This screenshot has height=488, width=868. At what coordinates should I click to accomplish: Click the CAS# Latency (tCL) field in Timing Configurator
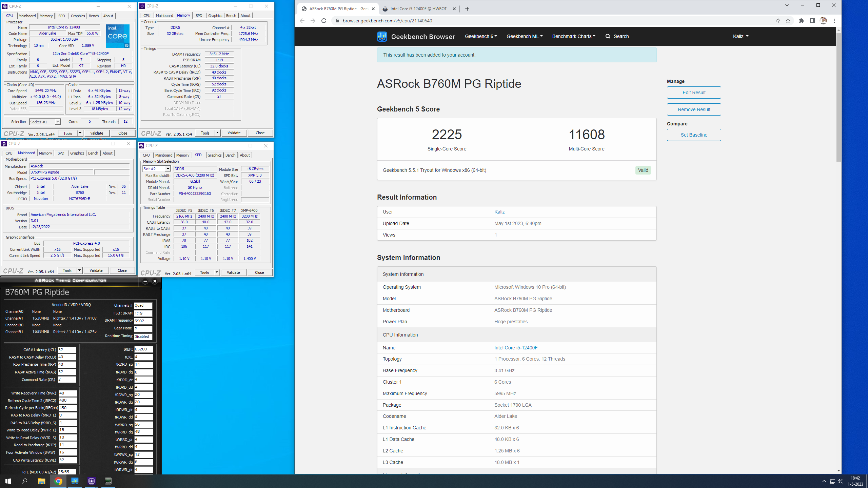coord(67,350)
